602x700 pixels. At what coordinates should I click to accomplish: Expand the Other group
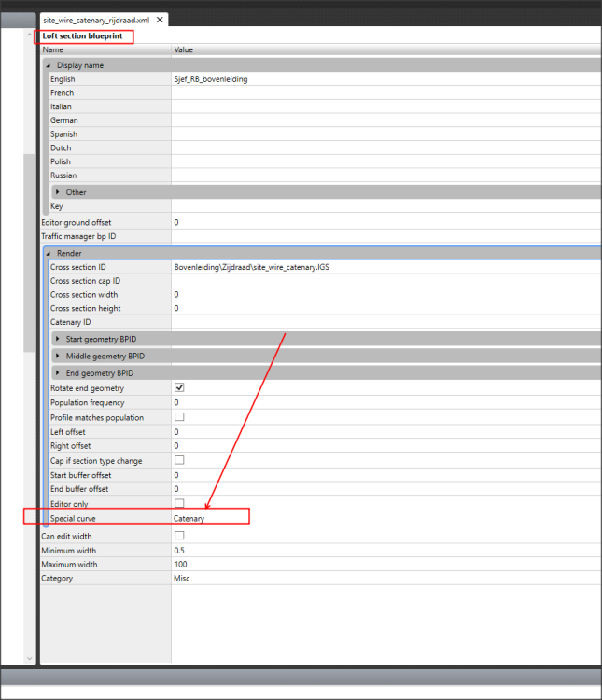point(58,192)
